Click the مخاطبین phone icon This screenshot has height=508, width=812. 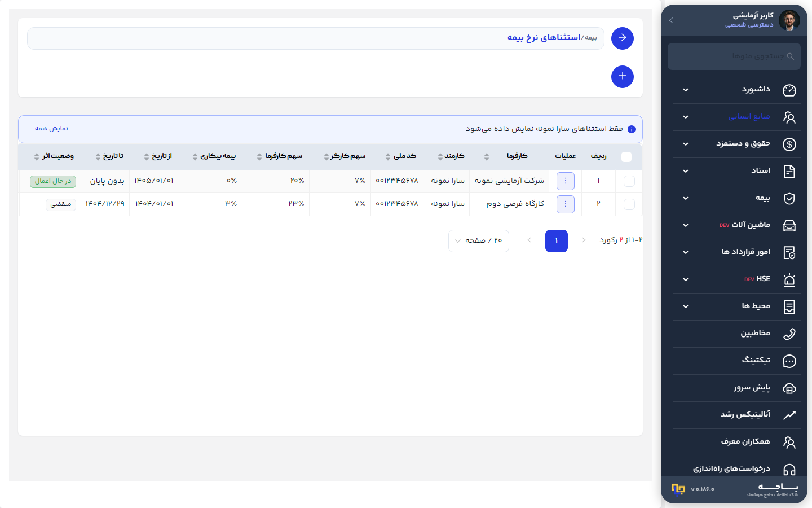point(789,334)
